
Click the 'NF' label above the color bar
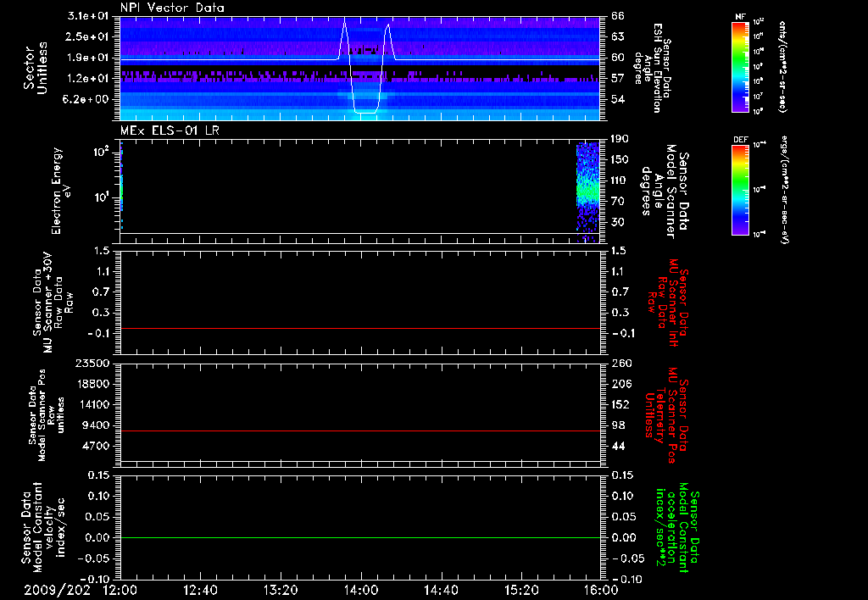coord(740,17)
